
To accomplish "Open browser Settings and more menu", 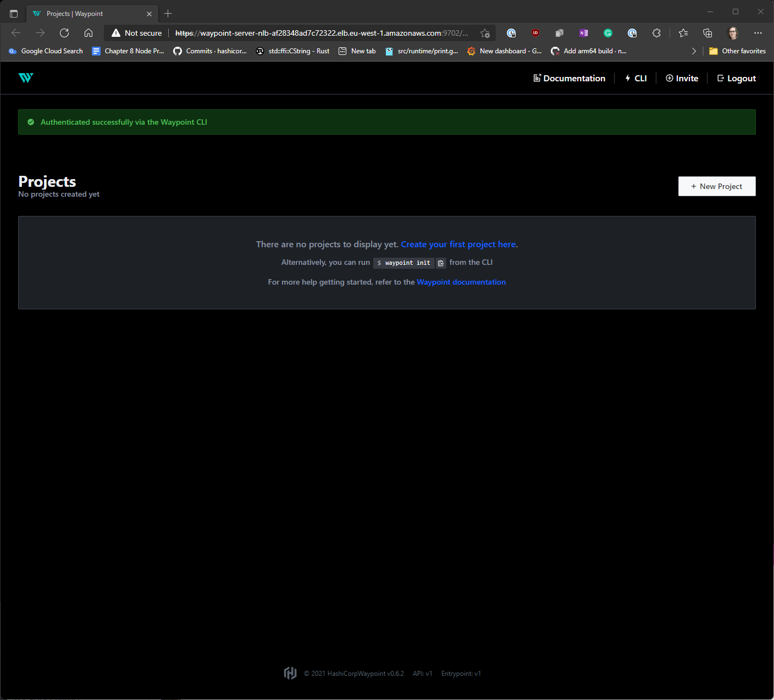I will pos(758,33).
